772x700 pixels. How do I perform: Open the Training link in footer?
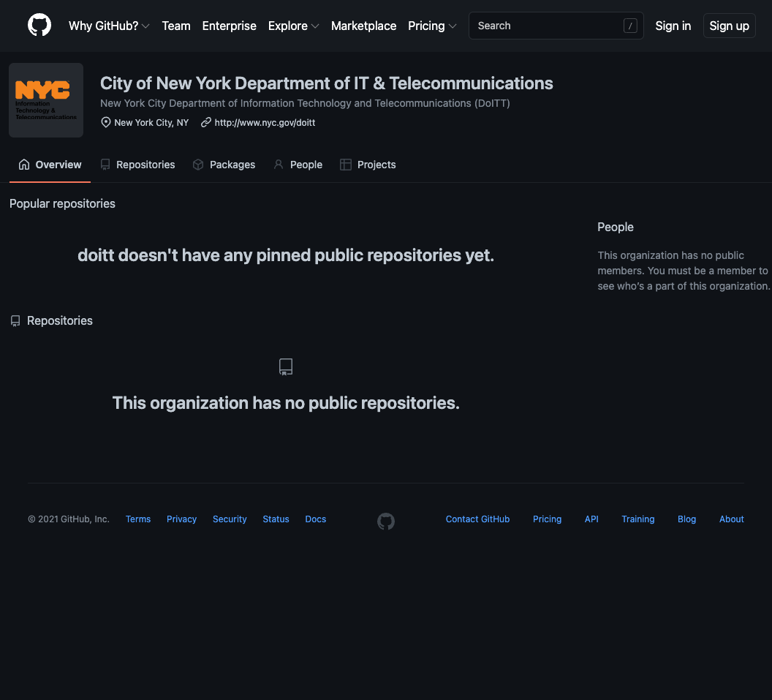pos(638,519)
